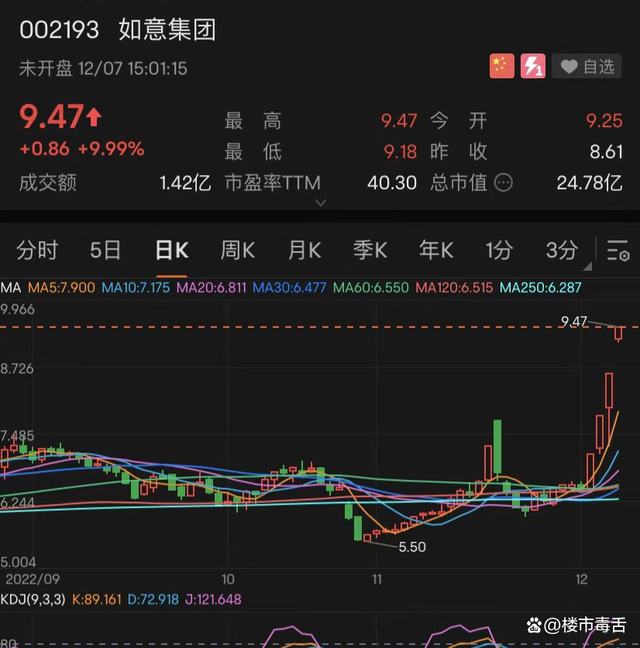Screen dimensions: 640x648
Task: Tap the tall green candlestick in late November
Action: coord(497,448)
